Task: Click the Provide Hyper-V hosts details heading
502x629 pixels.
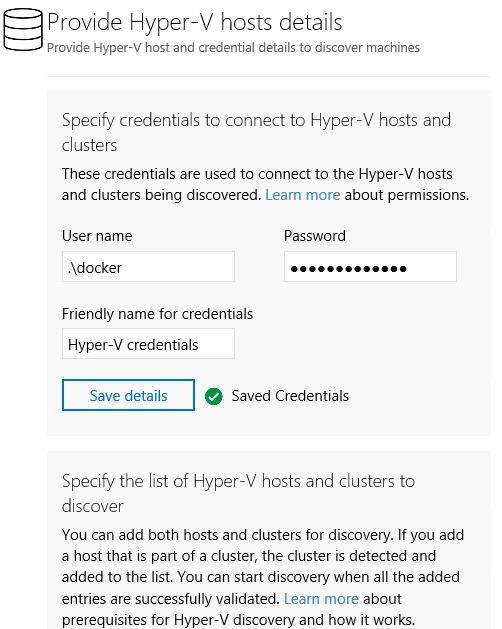Action: [195, 22]
